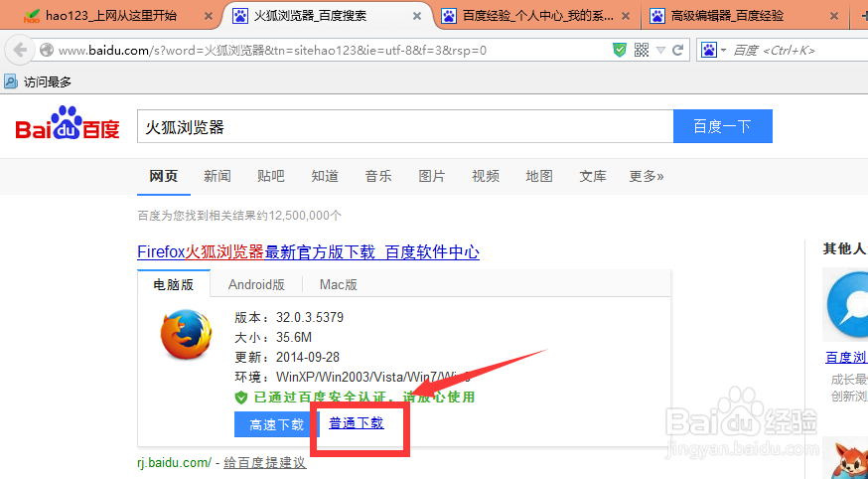Switch to the hao123 tab

pos(110,16)
